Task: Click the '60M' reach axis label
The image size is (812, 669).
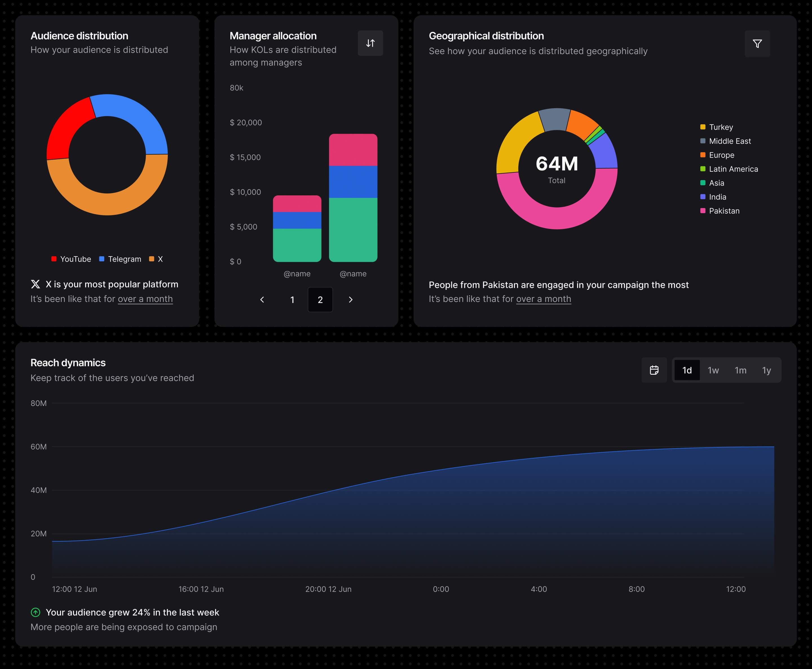Action: (x=39, y=447)
